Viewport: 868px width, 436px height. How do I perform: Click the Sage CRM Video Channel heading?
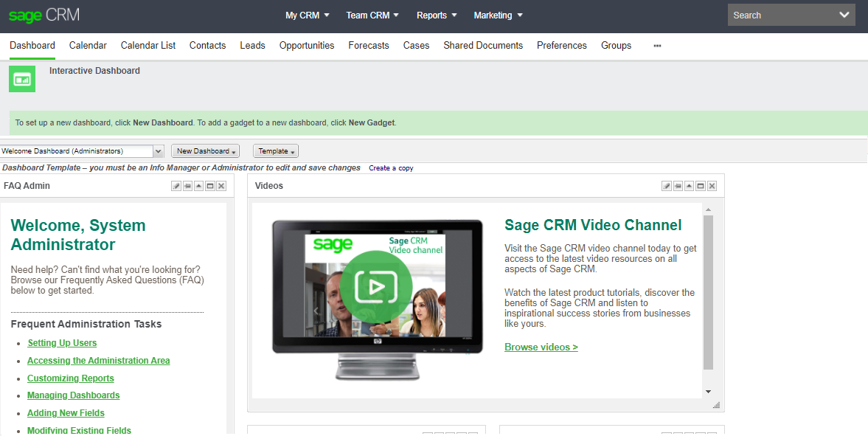coord(593,225)
